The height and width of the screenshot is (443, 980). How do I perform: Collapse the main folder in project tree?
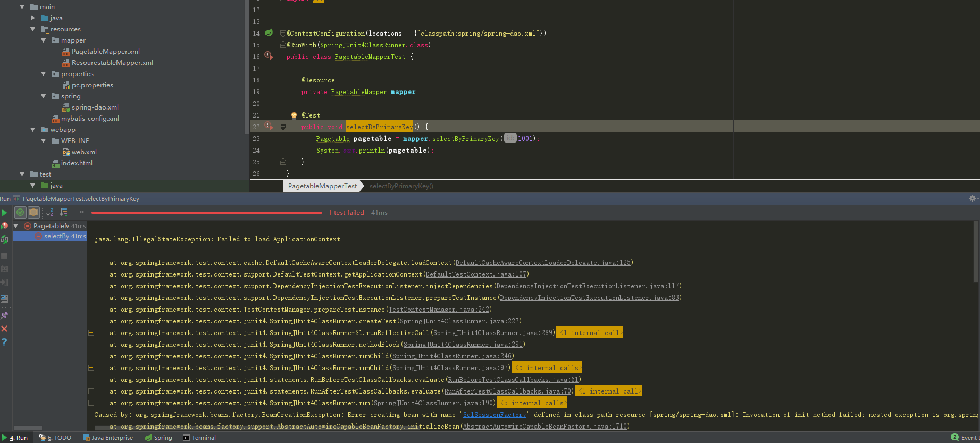click(x=22, y=7)
